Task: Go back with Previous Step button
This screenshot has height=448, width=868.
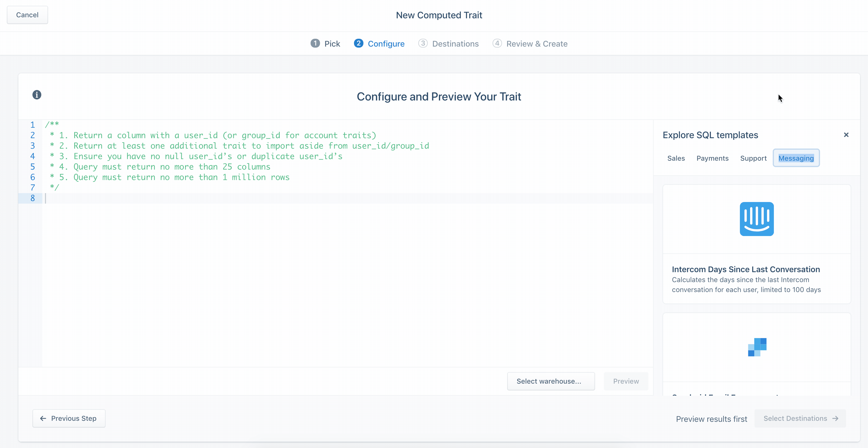Action: [69, 418]
